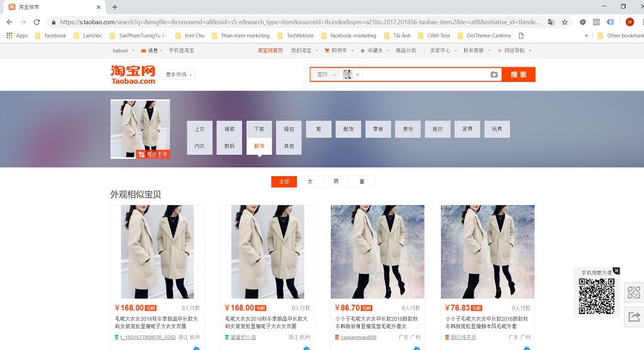This screenshot has height=350, width=644.
Task: Choose the 童 filter tab
Action: tap(362, 181)
